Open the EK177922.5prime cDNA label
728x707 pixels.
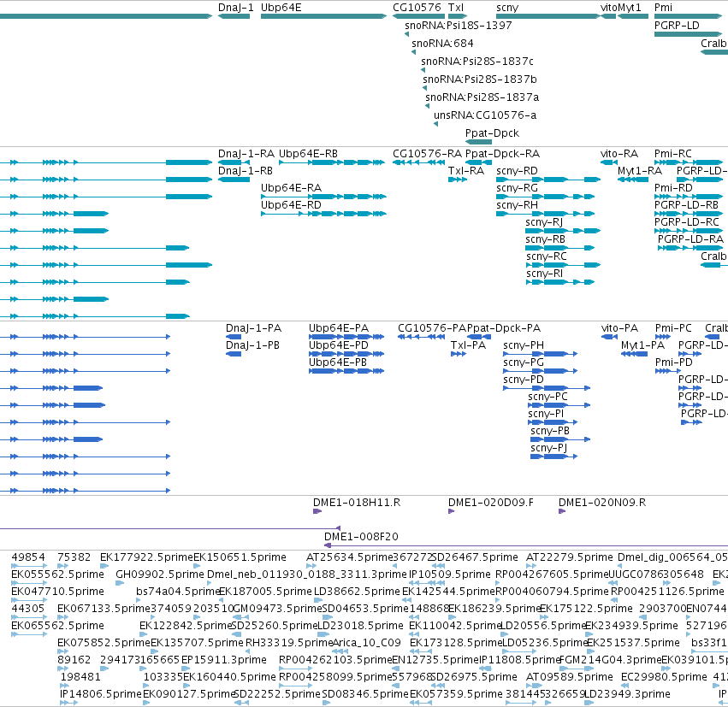tap(146, 557)
